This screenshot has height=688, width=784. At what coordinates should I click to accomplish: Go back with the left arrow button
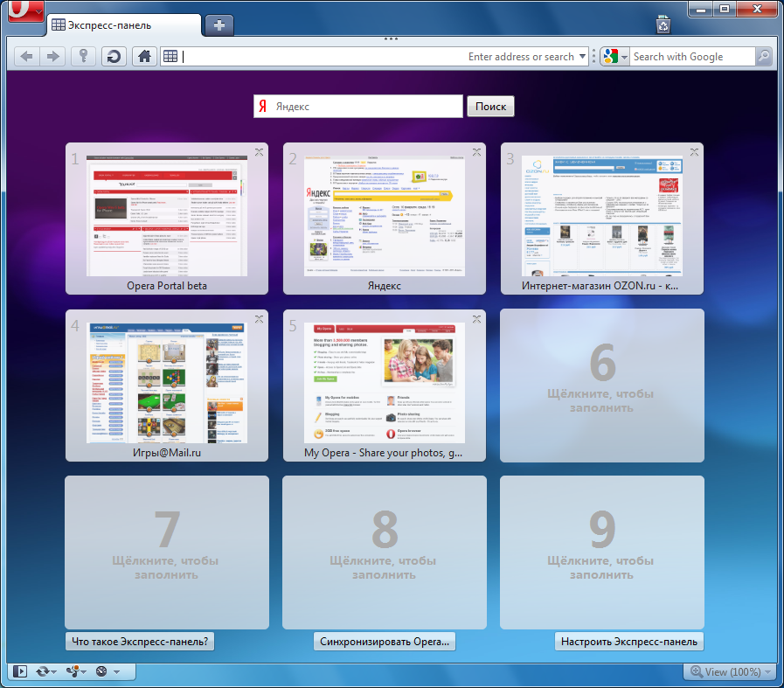(27, 57)
